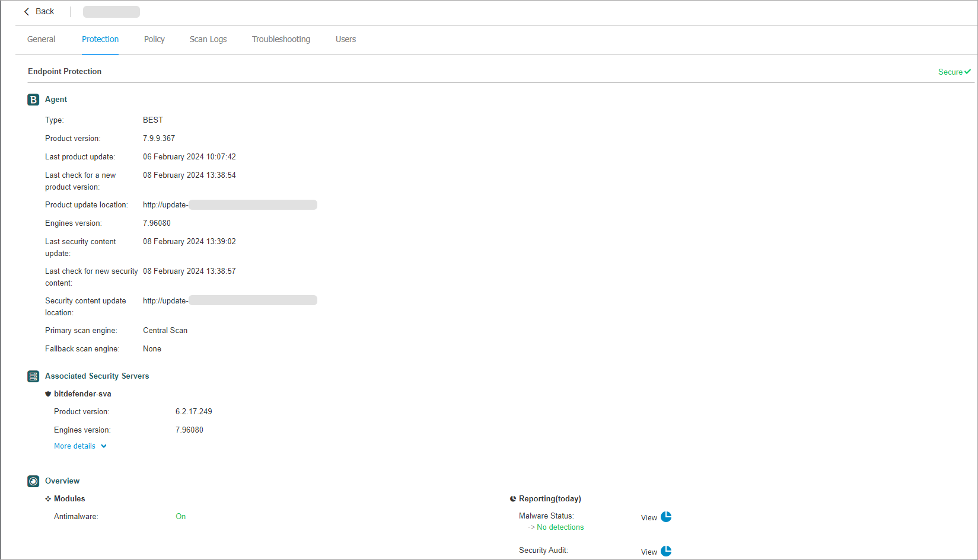This screenshot has width=978, height=560.
Task: Click the Associated Security Servers icon
Action: [x=33, y=376]
